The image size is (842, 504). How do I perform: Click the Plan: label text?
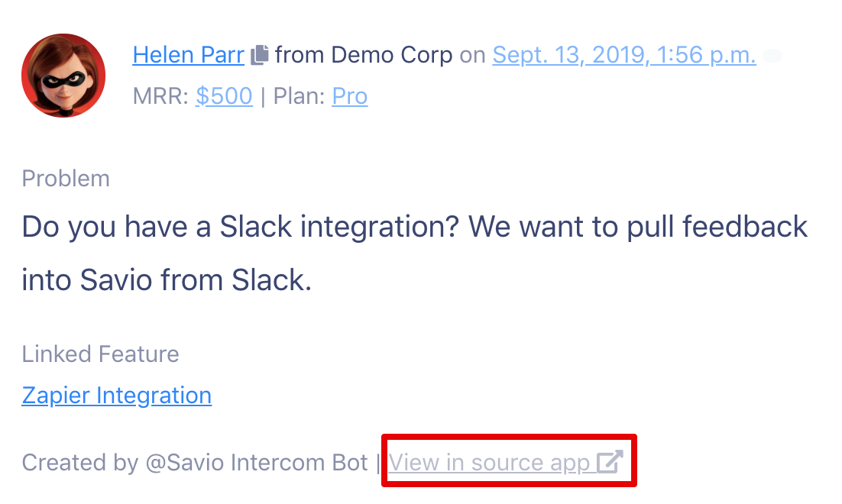[299, 97]
